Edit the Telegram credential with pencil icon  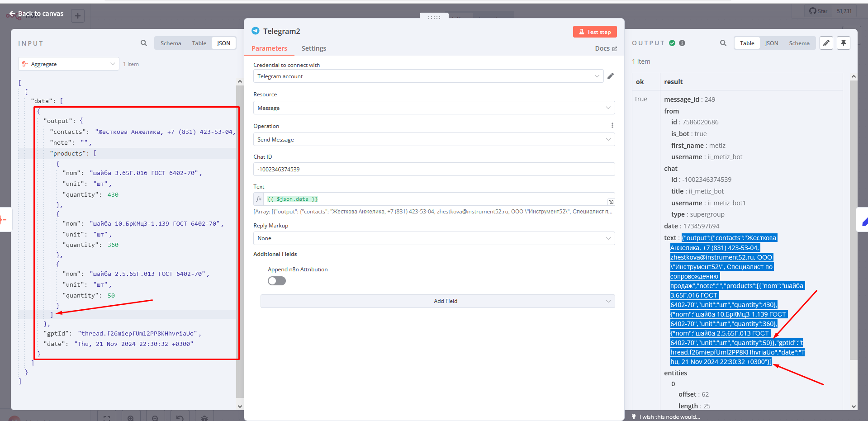[x=611, y=76]
